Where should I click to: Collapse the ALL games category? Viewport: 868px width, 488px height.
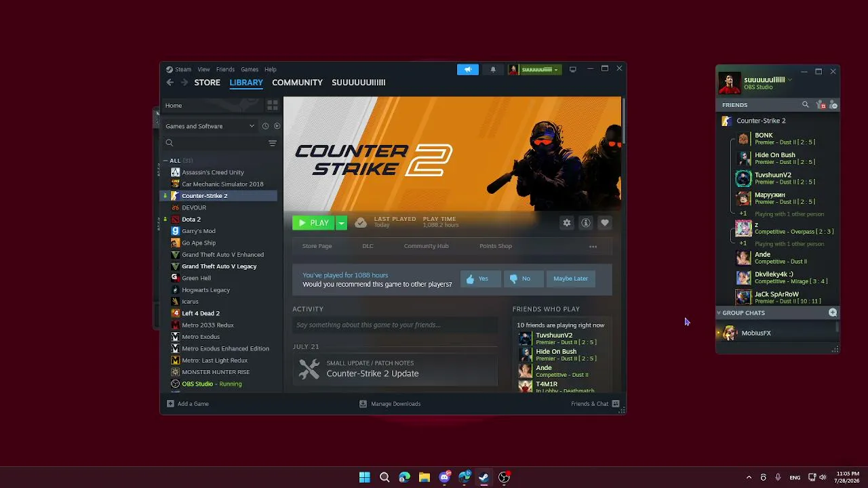click(165, 161)
